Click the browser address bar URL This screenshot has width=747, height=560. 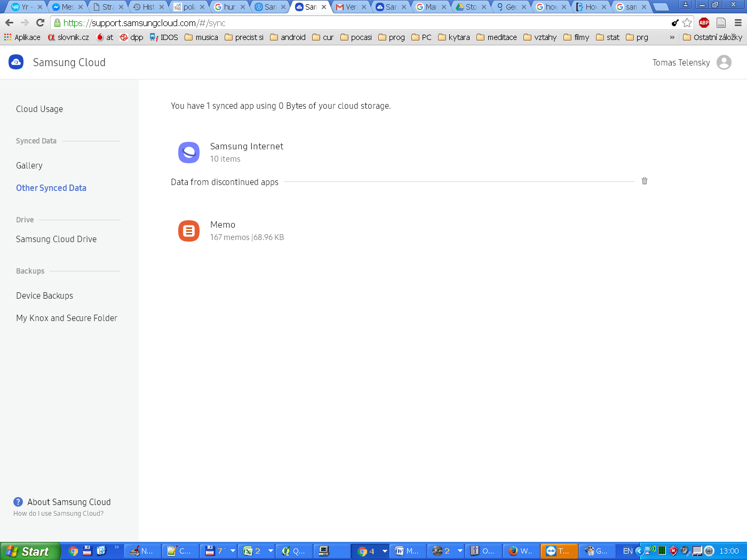click(x=145, y=23)
